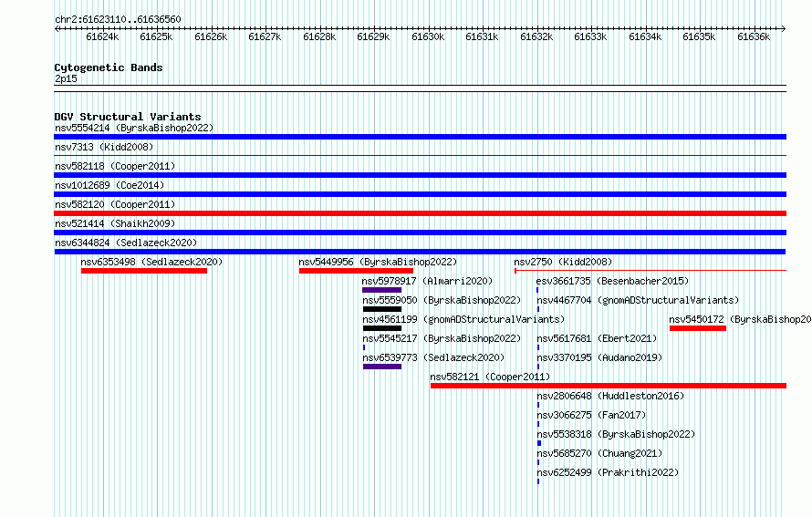812x517 pixels.
Task: Click the nsv582120 (Cooper2011) label
Action: click(115, 204)
